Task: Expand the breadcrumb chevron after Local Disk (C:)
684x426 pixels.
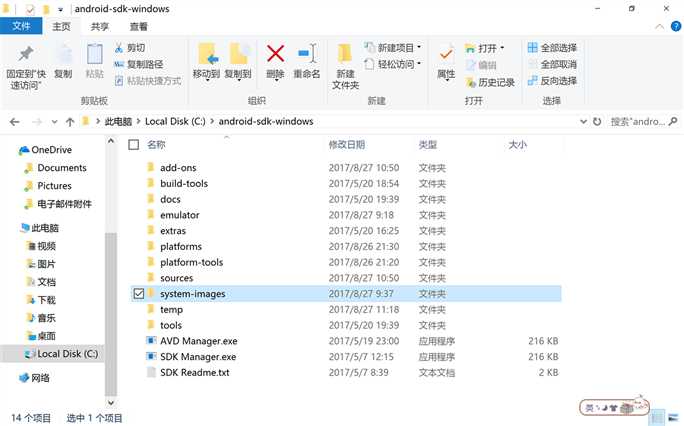Action: pos(212,122)
